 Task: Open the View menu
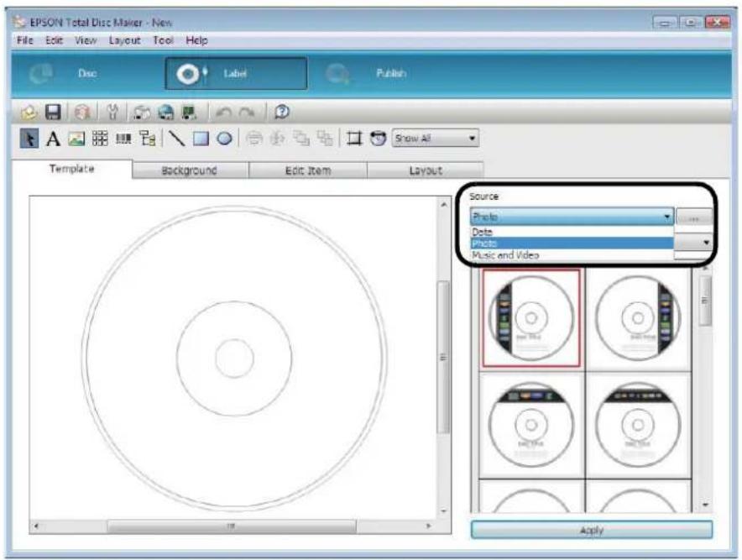click(86, 40)
